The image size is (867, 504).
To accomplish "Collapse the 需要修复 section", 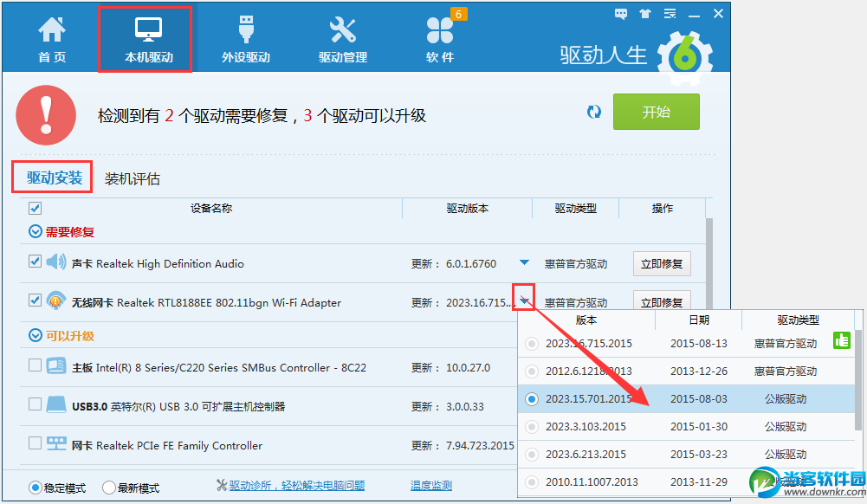I will coord(35,231).
